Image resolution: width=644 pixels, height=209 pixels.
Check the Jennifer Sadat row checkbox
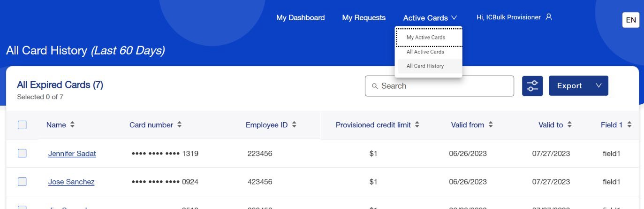(22, 153)
